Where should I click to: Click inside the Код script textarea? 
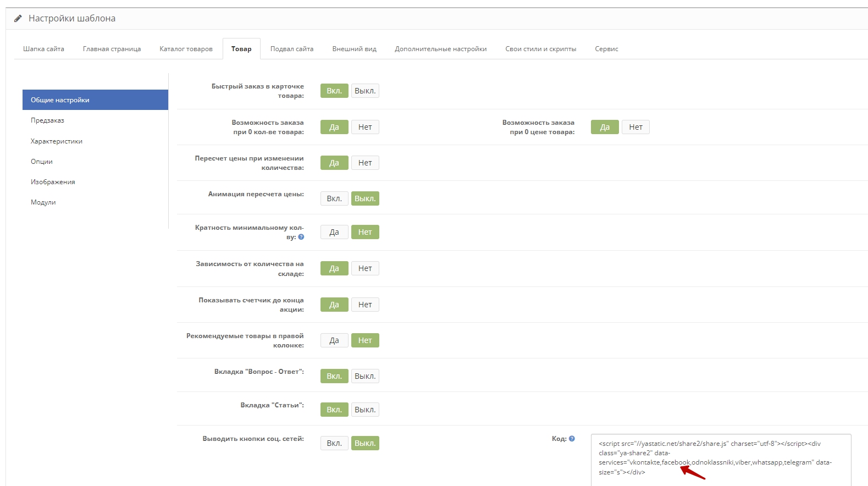point(721,460)
